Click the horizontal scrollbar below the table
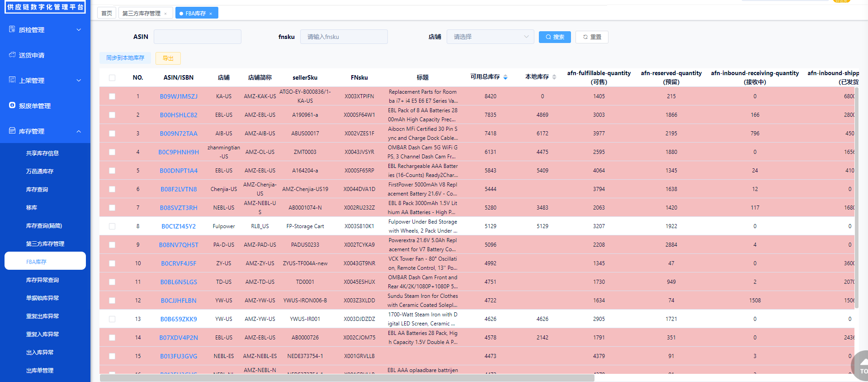Screen dimensions: 868x382 click(x=347, y=378)
